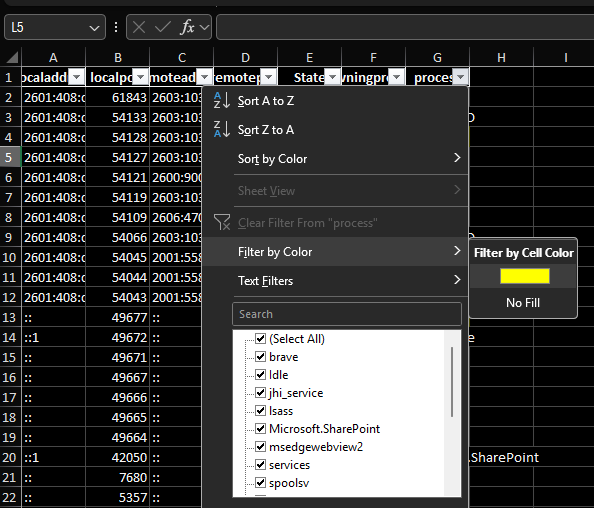The image size is (594, 508).
Task: Click the filter list Search box
Action: [x=347, y=314]
